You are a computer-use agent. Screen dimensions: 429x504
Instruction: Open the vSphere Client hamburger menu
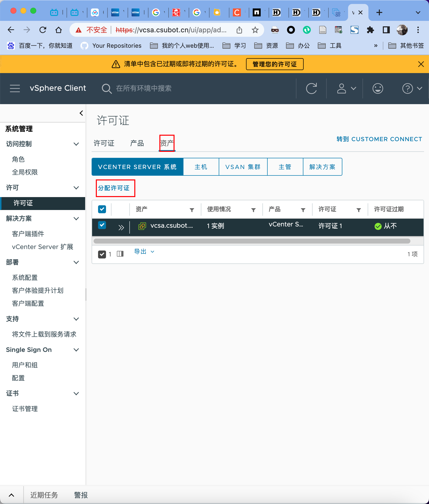tap(15, 88)
